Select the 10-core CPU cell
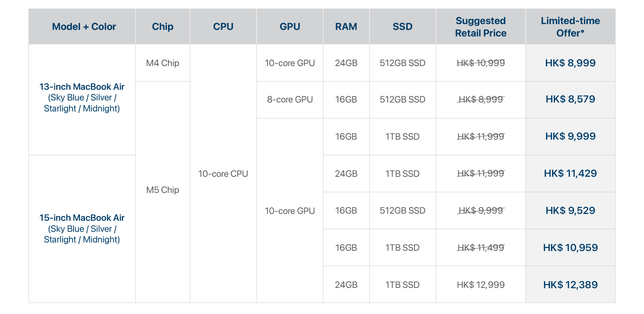Viewport: 644px width, 314px height. click(223, 174)
